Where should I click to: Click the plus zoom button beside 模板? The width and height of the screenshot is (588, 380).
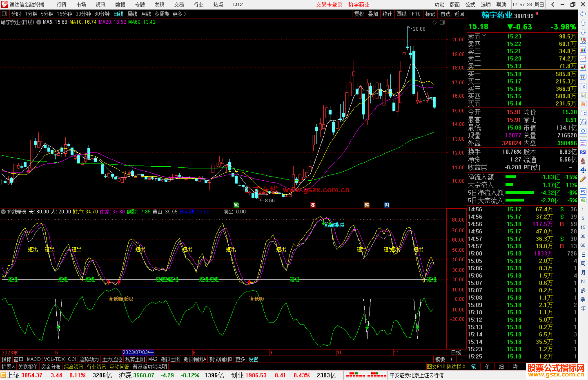pos(451,359)
